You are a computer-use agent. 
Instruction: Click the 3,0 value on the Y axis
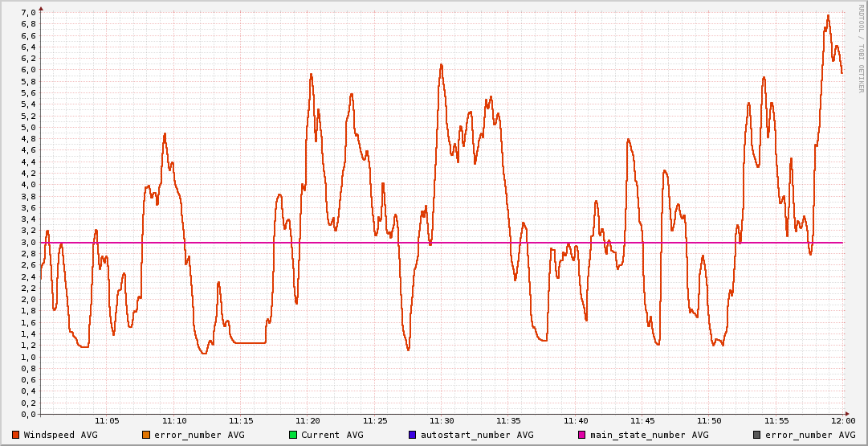pos(27,242)
